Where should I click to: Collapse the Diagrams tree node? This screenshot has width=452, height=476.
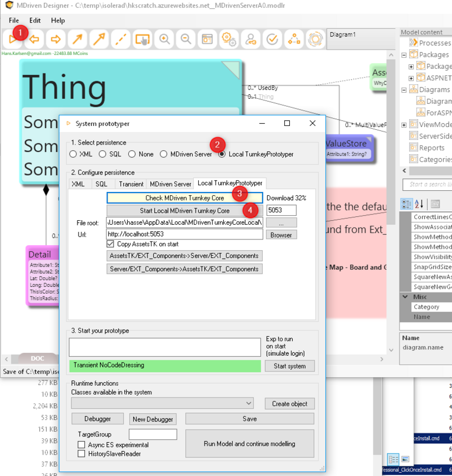pyautogui.click(x=404, y=90)
